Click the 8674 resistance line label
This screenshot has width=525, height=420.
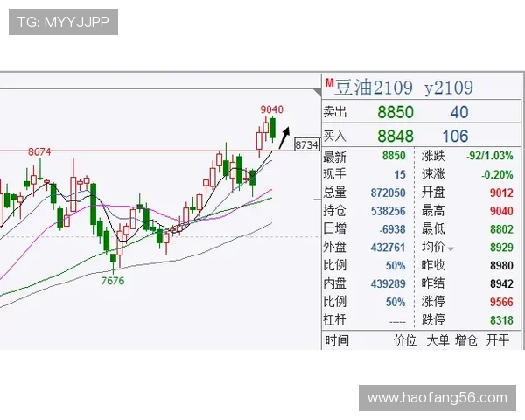click(40, 151)
